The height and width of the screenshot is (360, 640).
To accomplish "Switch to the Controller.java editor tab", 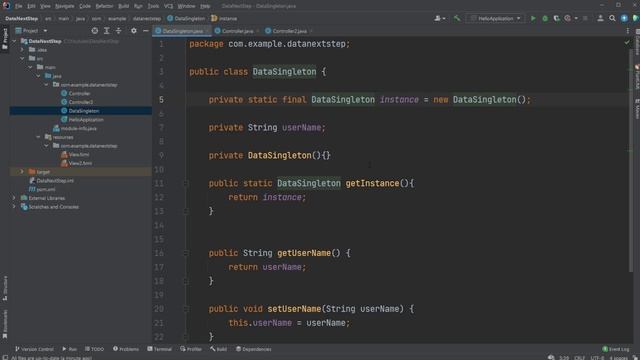I will (x=236, y=31).
